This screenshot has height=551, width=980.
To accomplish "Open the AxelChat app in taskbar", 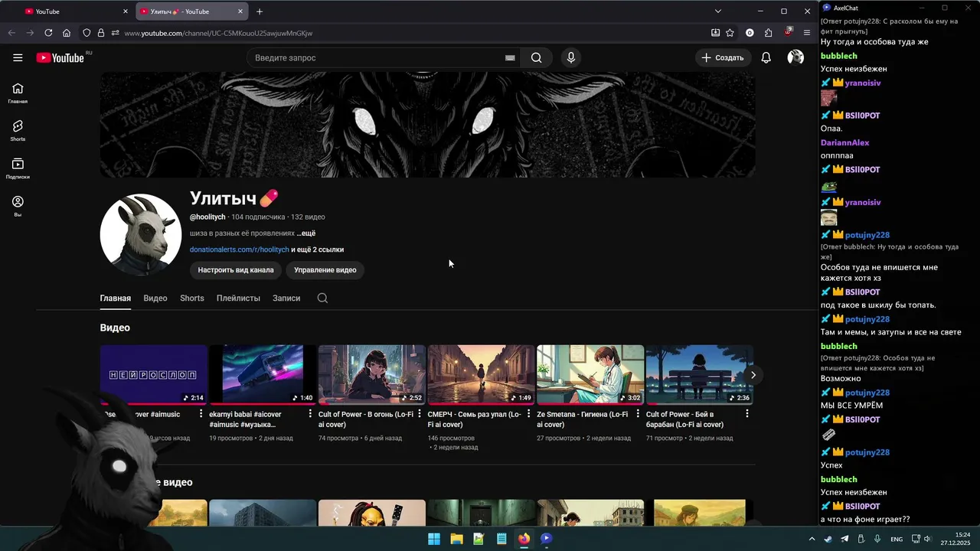I will pyautogui.click(x=546, y=539).
